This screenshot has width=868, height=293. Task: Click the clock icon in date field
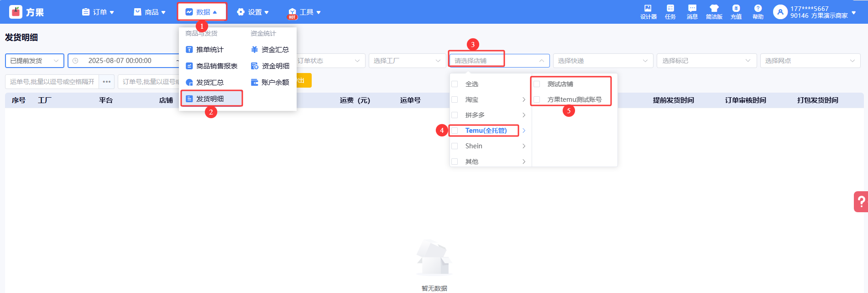75,61
